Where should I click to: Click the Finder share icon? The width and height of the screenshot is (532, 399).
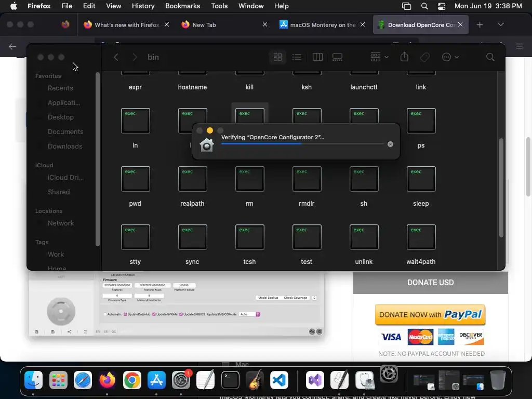(404, 57)
